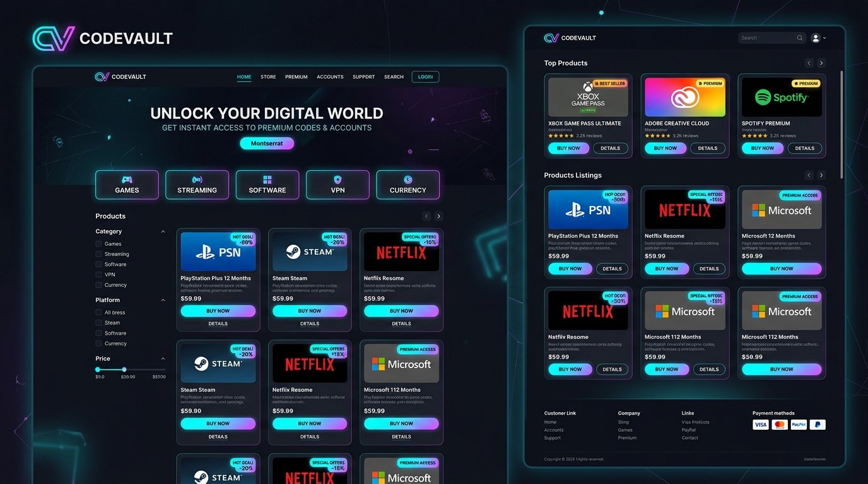Go to previous Top Products arrow

(x=809, y=63)
